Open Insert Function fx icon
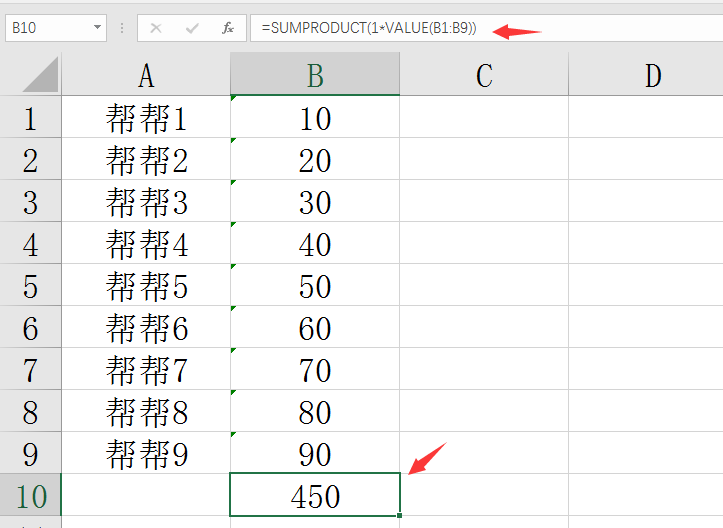This screenshot has width=723, height=528. point(228,29)
